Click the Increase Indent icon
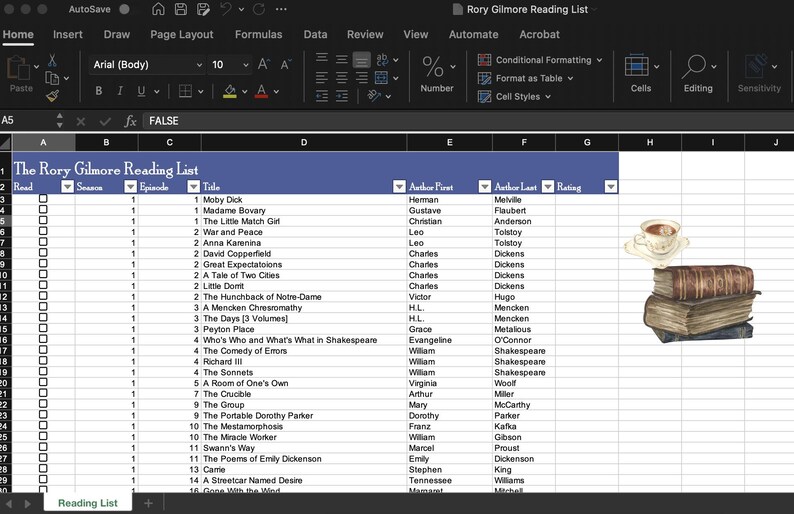Screen dimensions: 794x514 point(342,96)
